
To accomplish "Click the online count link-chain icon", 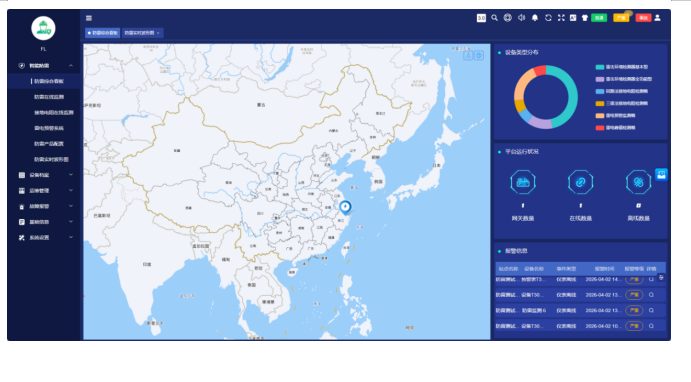I will (580, 182).
